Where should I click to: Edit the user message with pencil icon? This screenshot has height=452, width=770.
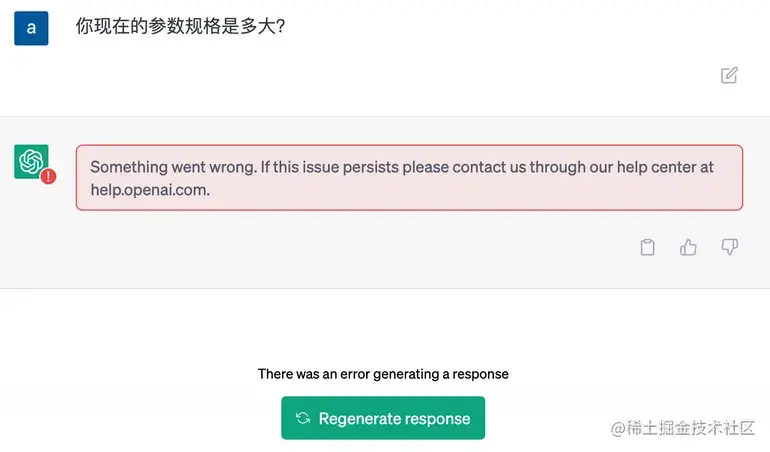coord(729,75)
